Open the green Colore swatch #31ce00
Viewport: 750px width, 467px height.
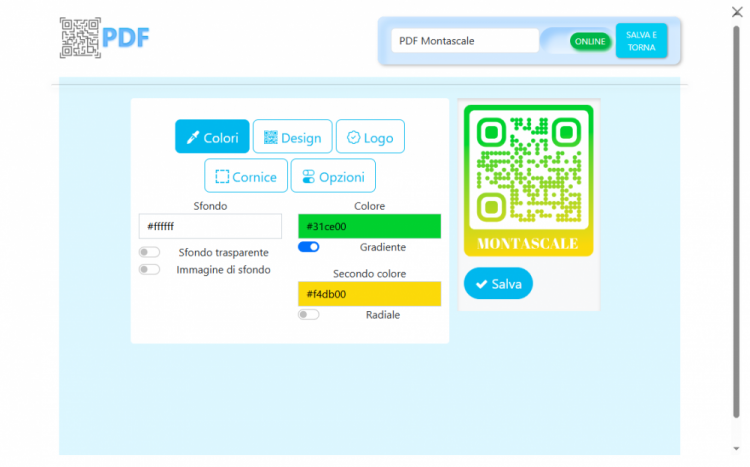pyautogui.click(x=369, y=226)
